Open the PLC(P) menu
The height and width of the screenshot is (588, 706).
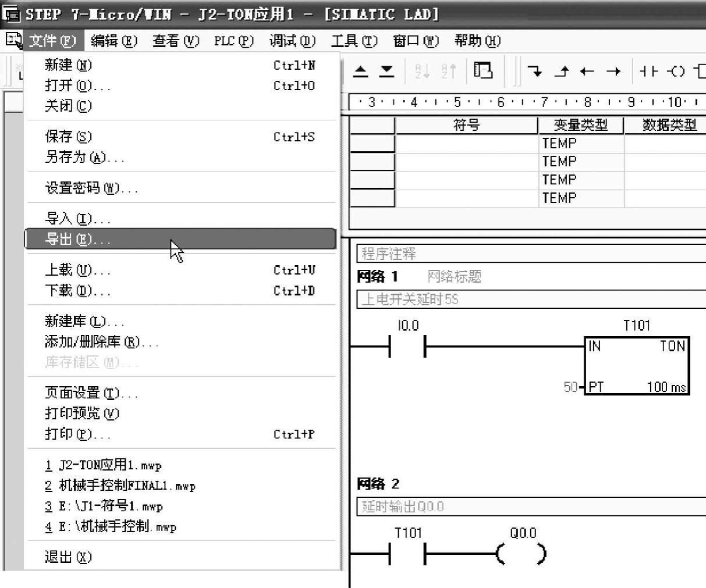(234, 41)
